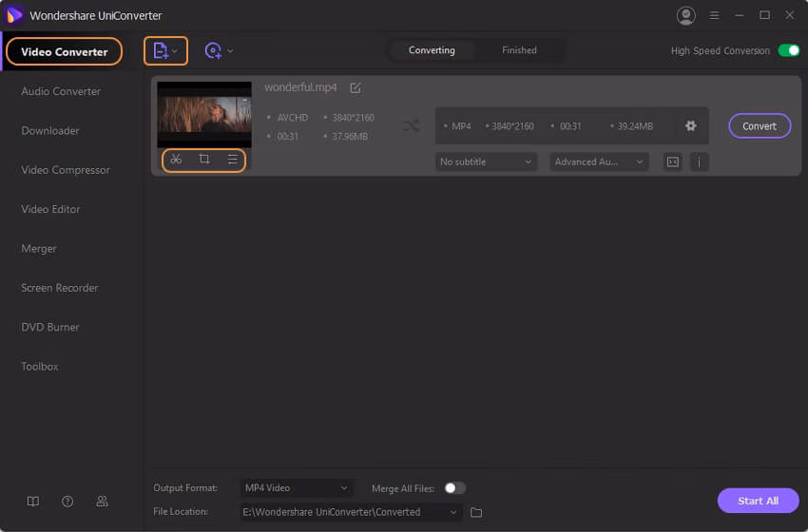The image size is (808, 532).
Task: Close the UniConverter window
Action: pyautogui.click(x=790, y=15)
